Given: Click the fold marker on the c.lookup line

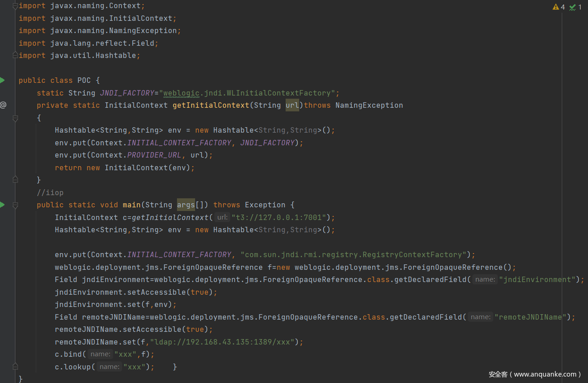Looking at the screenshot, I should click(15, 366).
